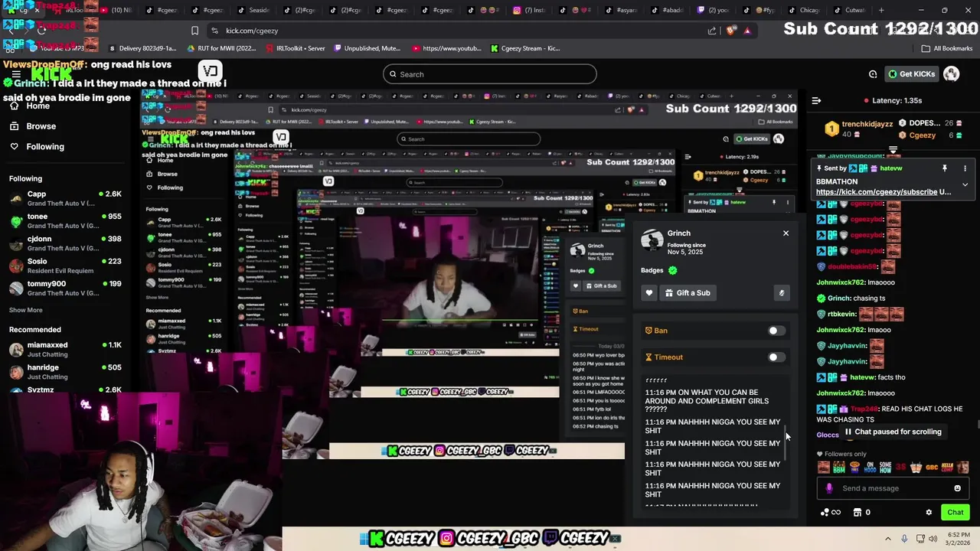Screen dimensions: 980x551
Task: Insert the ON HOOD emote
Action: pos(871,467)
